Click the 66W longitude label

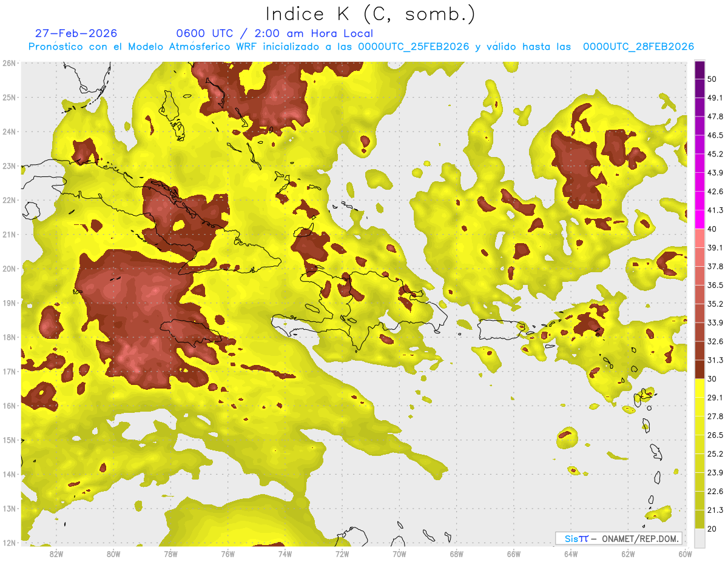(x=514, y=554)
